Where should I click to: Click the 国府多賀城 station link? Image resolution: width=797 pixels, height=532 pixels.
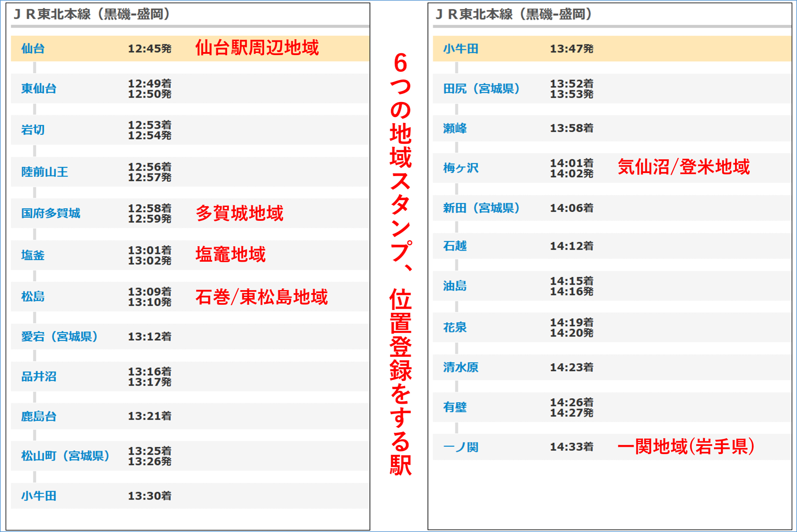50,213
